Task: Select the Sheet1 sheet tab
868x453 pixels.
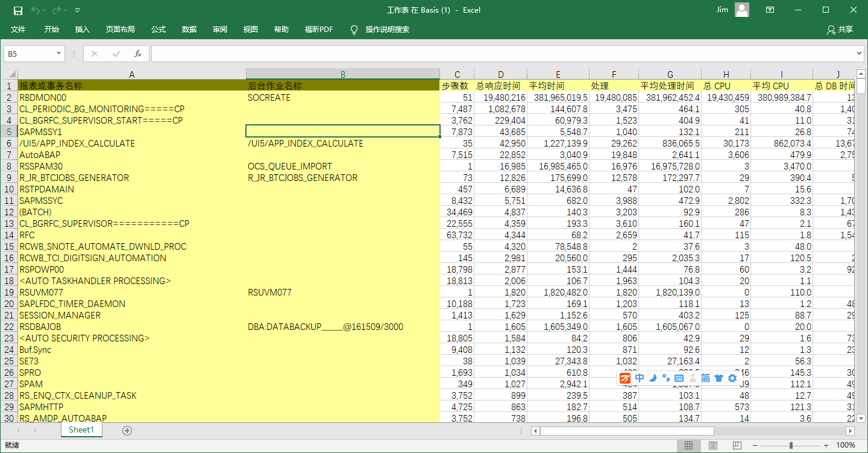Action: 81,429
